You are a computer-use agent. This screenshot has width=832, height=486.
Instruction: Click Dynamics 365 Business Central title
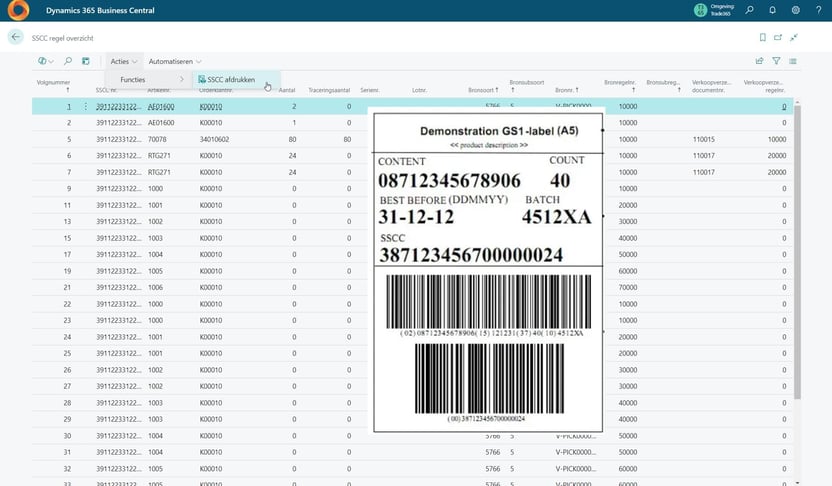[100, 10]
